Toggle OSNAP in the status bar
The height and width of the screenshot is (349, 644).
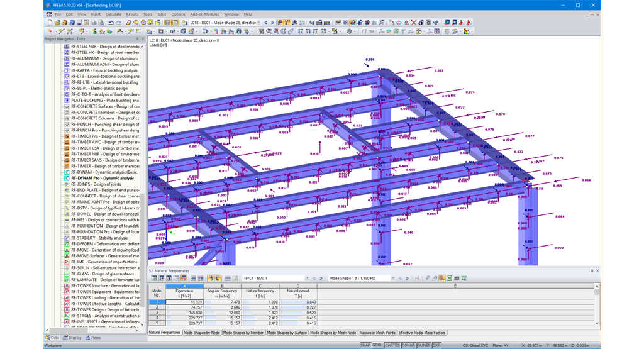[x=408, y=345]
